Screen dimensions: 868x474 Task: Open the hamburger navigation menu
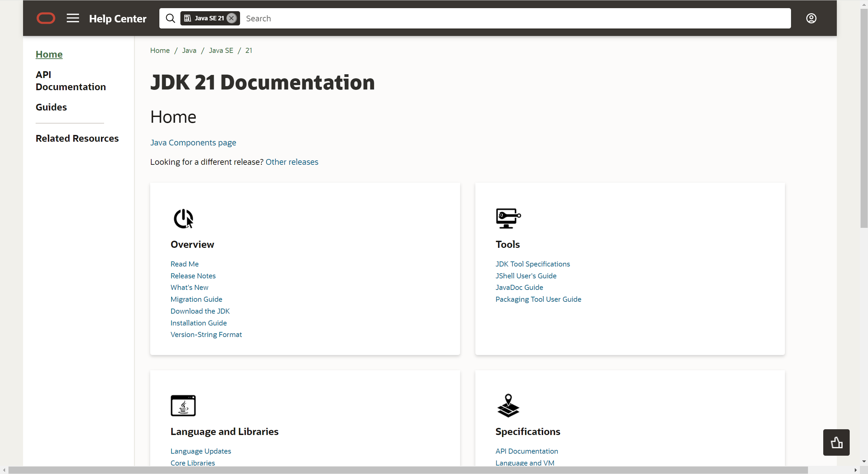(73, 18)
